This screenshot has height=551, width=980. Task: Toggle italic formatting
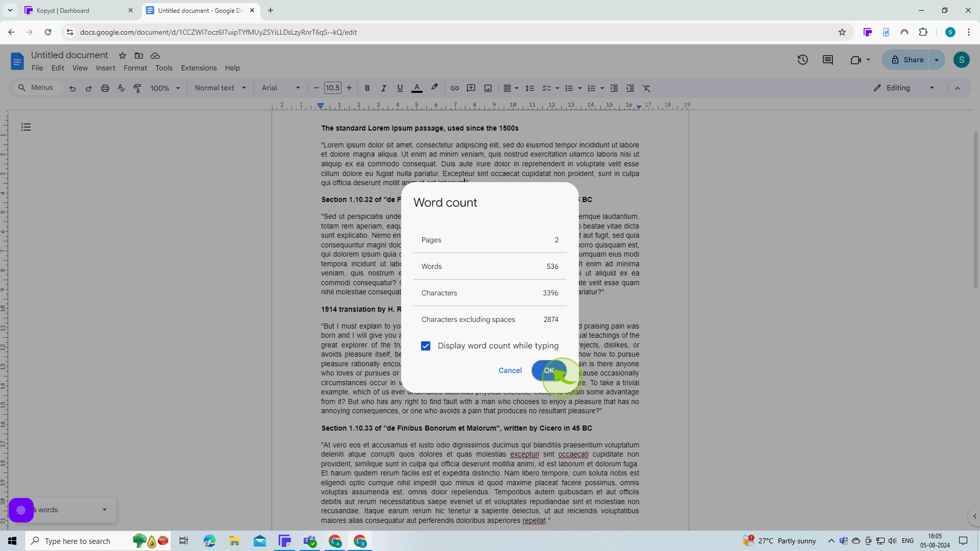[x=383, y=88]
